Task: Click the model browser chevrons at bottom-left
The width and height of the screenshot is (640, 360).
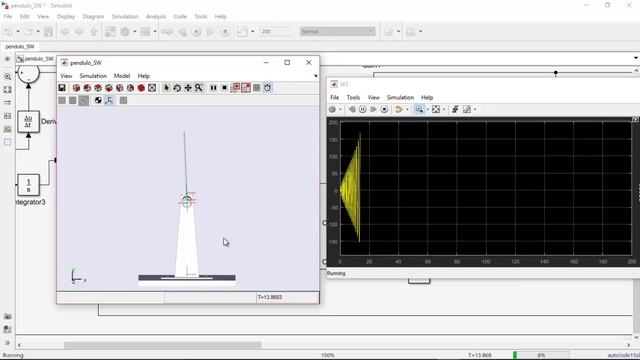Action: (7, 343)
